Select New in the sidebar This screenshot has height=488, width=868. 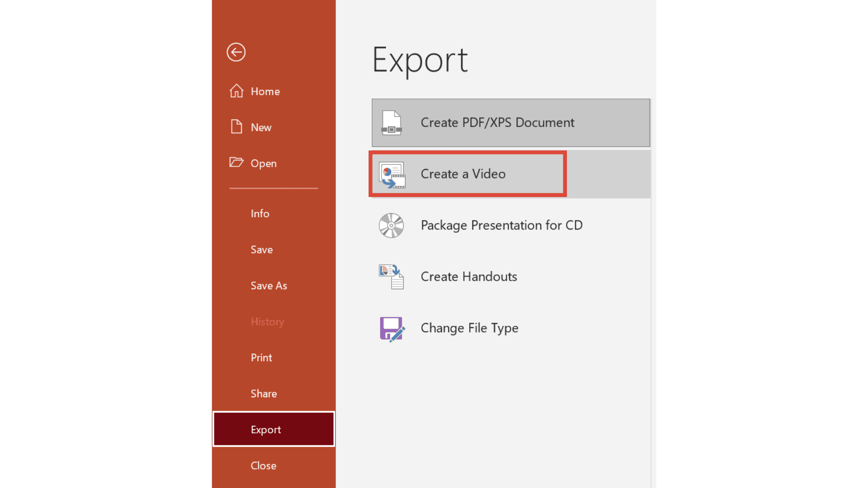click(x=274, y=127)
